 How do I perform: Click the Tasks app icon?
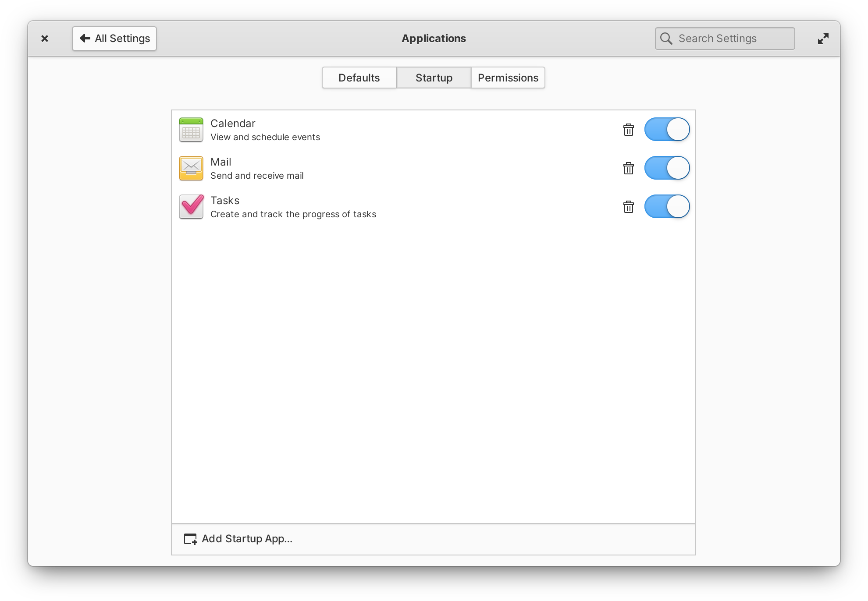click(191, 206)
